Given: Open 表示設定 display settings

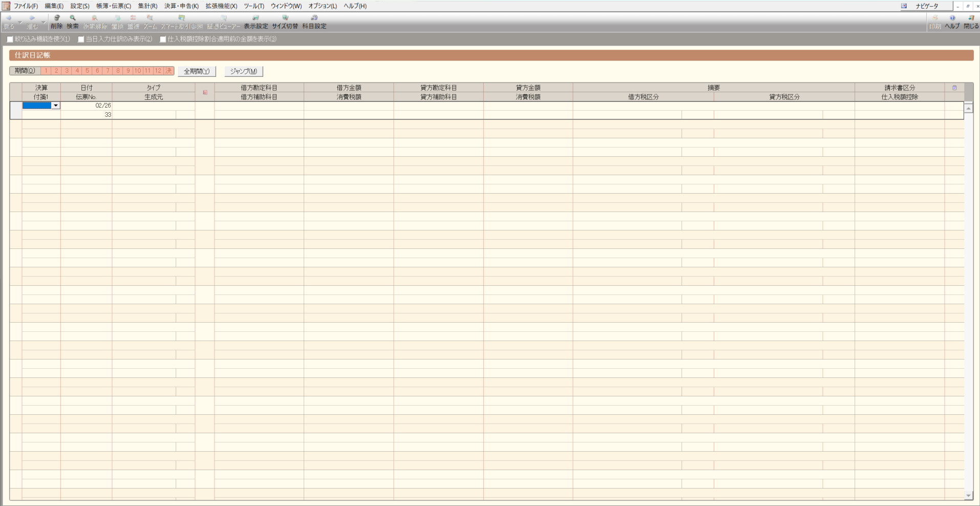Looking at the screenshot, I should (255, 21).
